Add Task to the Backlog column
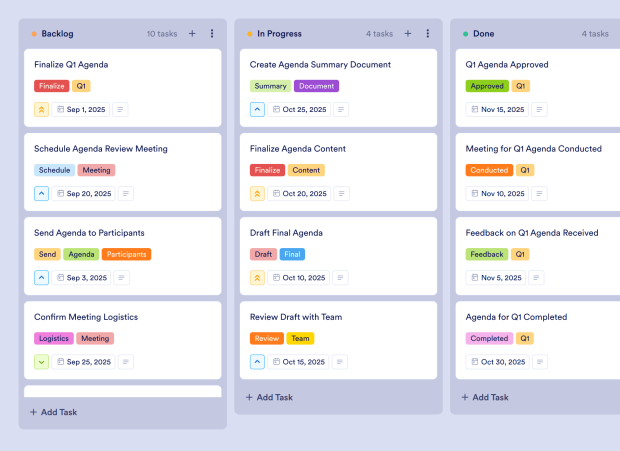The height and width of the screenshot is (451, 620). (x=54, y=412)
